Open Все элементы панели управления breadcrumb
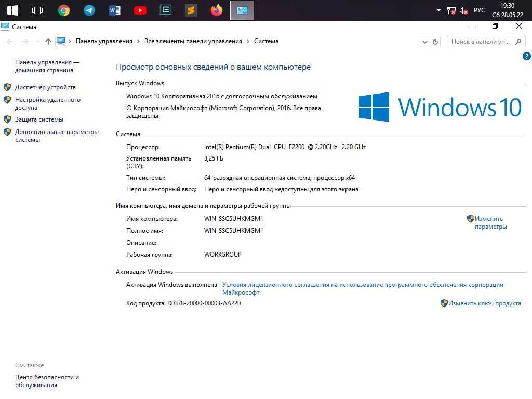The width and height of the screenshot is (532, 399). pos(193,41)
